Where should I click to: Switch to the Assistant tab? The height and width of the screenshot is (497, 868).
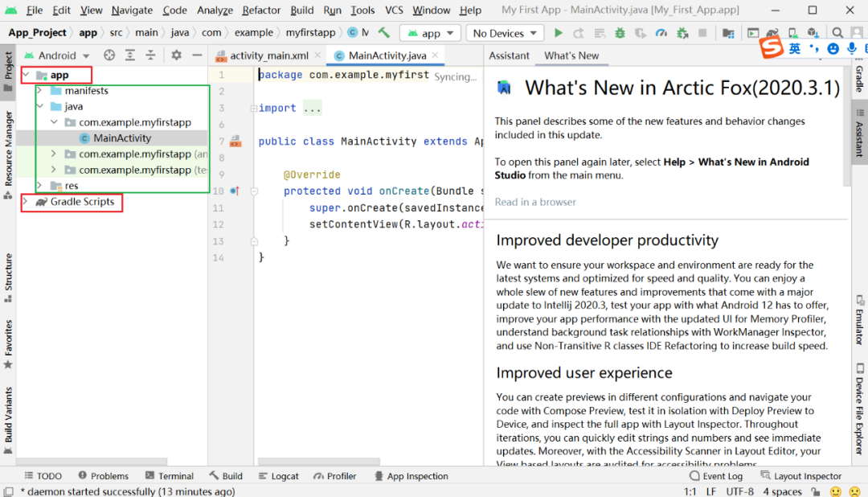point(509,55)
